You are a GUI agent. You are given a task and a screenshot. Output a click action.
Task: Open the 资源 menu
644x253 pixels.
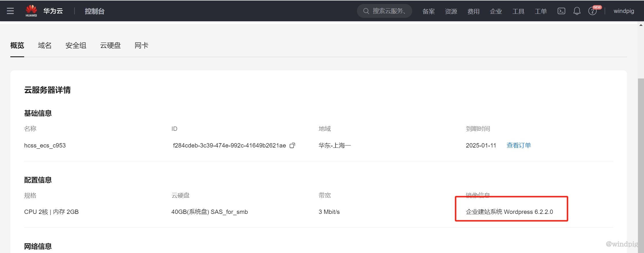tap(451, 11)
